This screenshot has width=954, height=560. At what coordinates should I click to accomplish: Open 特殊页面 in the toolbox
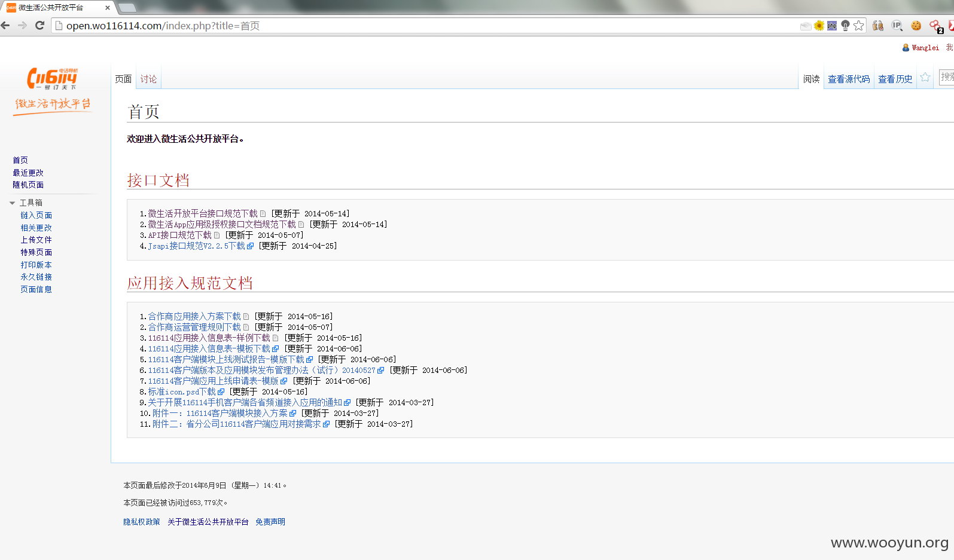click(x=36, y=252)
